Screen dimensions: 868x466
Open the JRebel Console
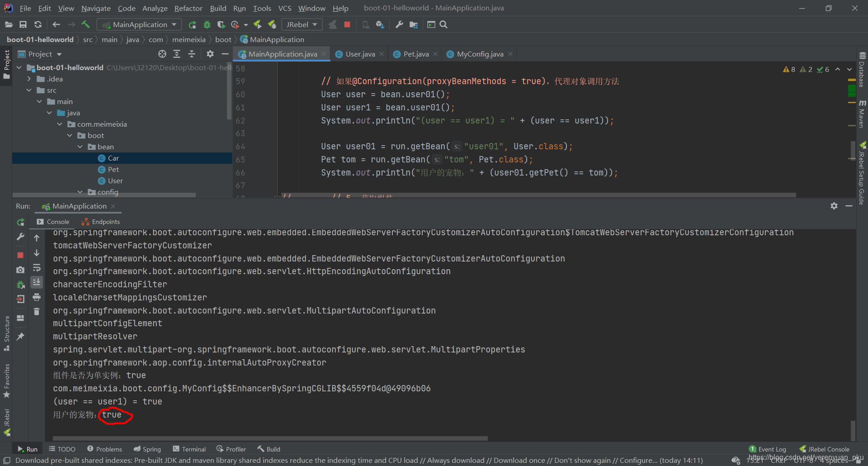(x=825, y=449)
